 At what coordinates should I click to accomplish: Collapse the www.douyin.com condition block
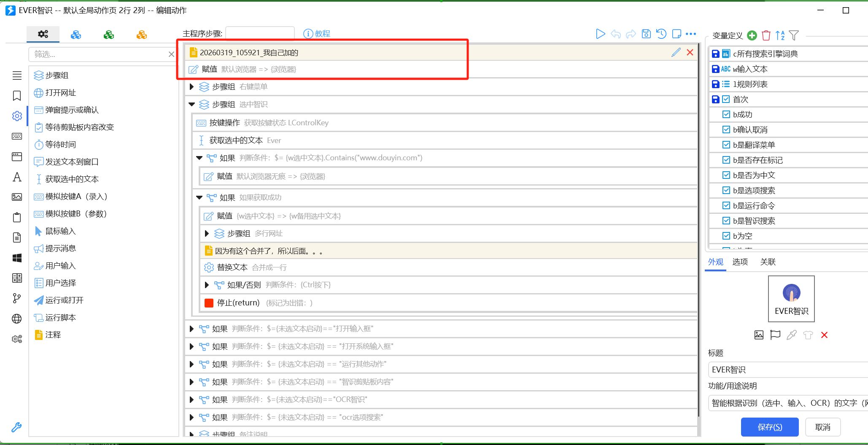click(x=199, y=158)
